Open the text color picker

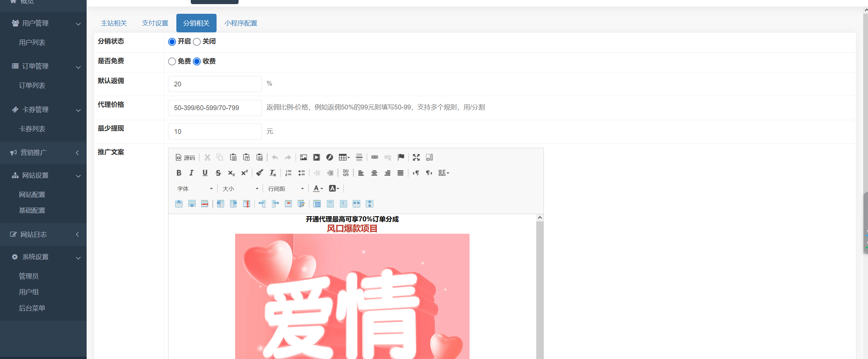(317, 188)
